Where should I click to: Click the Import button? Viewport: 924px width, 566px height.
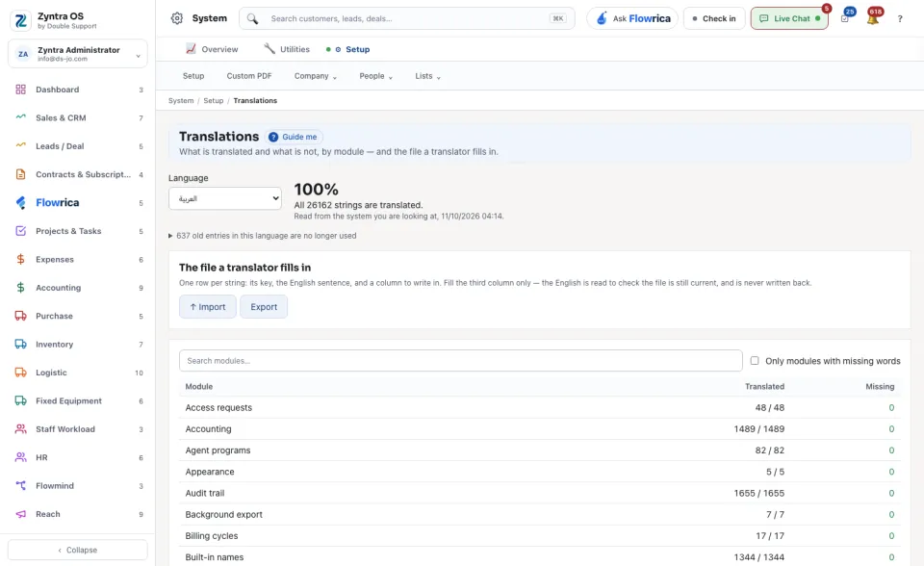[x=208, y=306]
